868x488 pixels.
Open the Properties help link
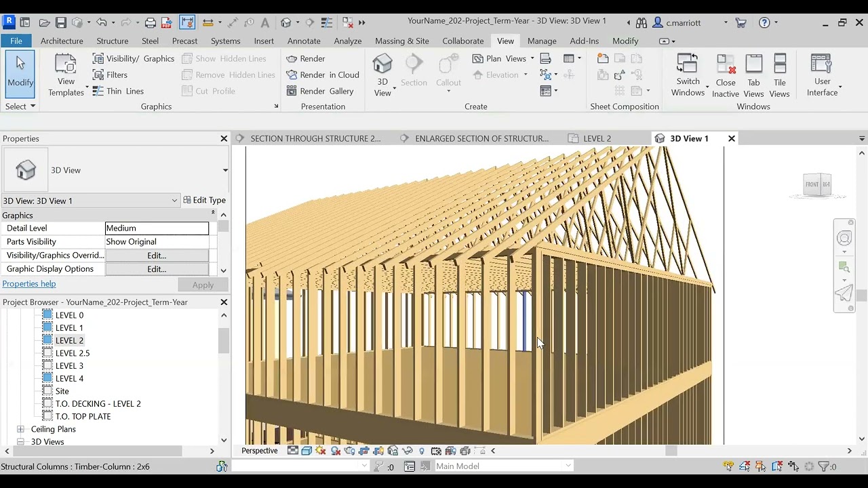click(29, 284)
